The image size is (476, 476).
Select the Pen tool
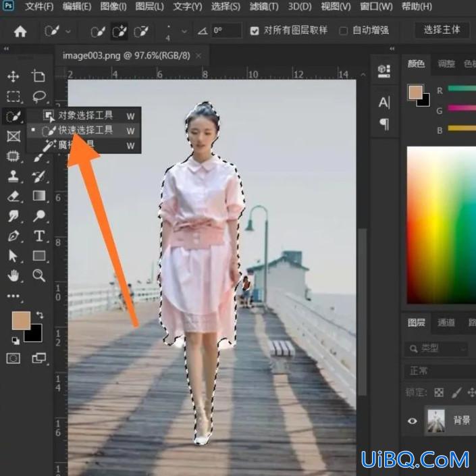coord(14,236)
